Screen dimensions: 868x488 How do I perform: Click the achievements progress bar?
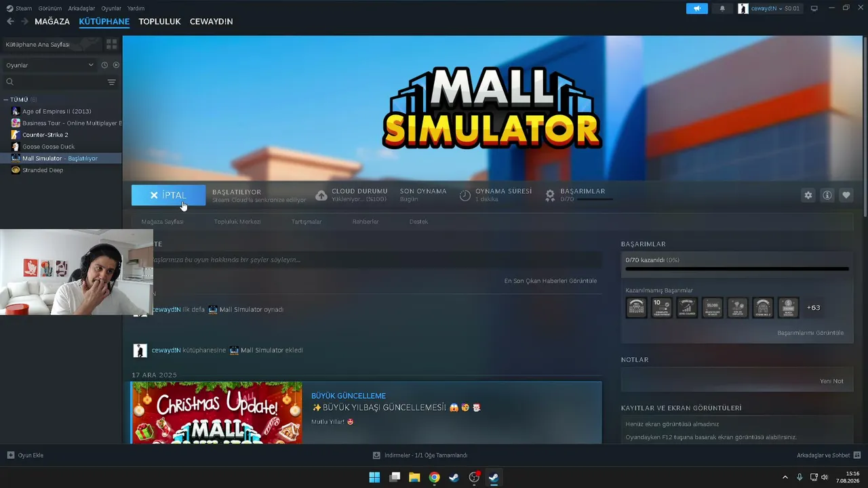click(737, 269)
